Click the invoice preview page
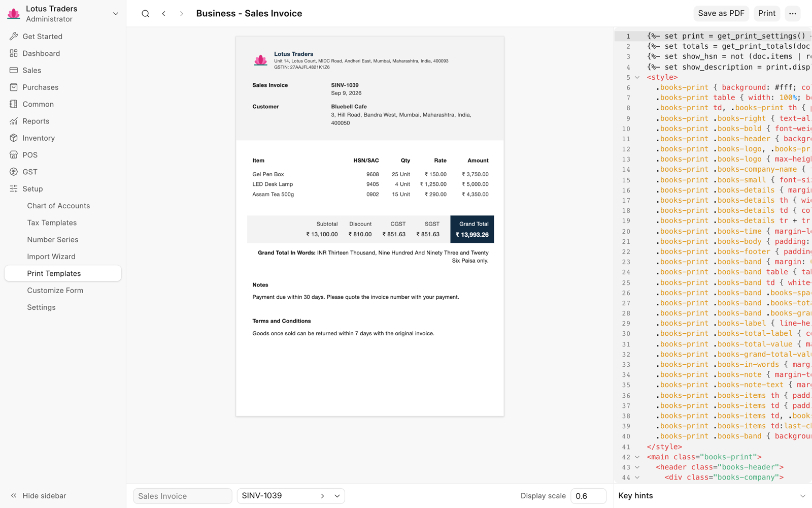 tap(370, 227)
